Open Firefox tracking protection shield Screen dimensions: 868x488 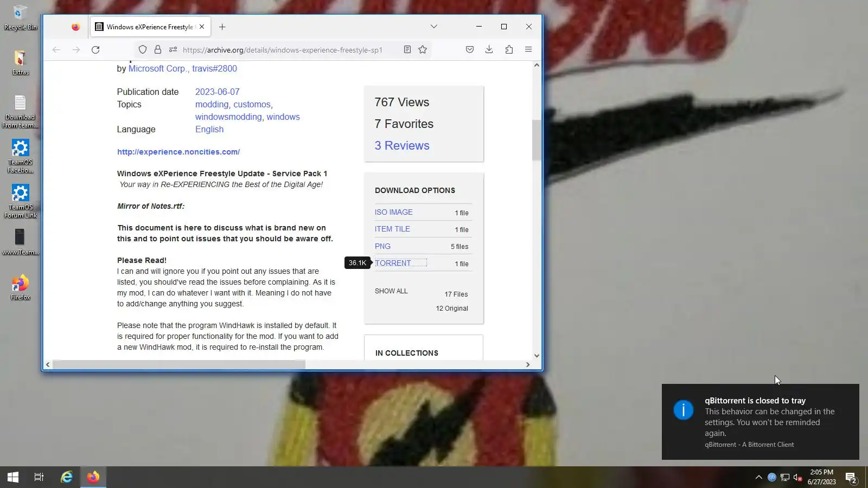[x=143, y=50]
